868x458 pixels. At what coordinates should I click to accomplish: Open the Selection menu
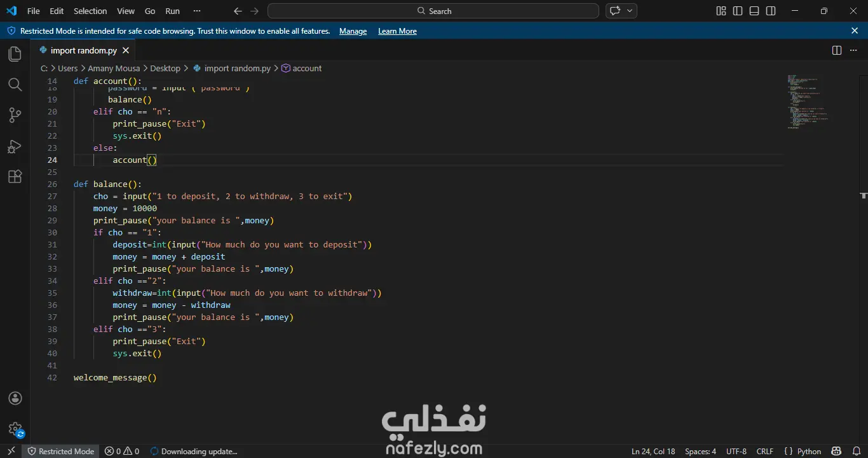[x=90, y=11]
